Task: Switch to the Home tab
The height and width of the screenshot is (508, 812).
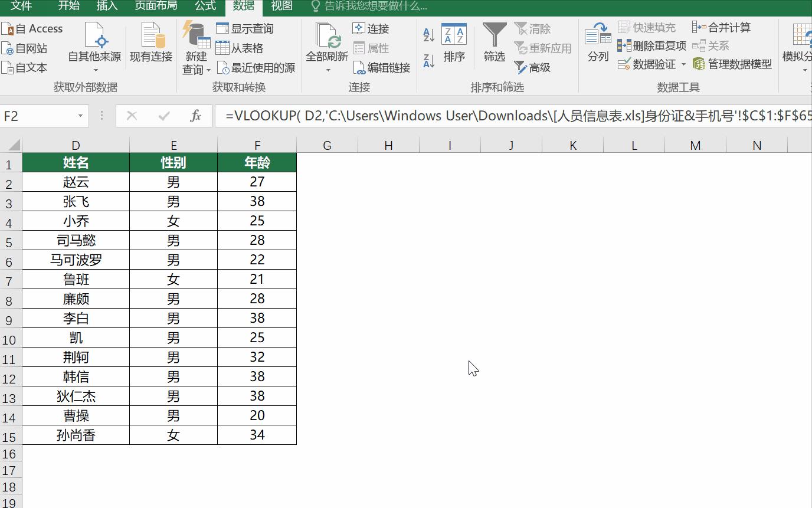Action: [69, 6]
